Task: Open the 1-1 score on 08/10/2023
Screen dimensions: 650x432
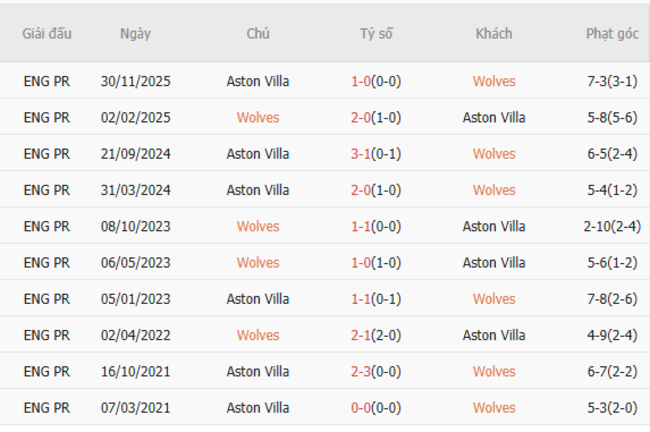Action: point(361,226)
